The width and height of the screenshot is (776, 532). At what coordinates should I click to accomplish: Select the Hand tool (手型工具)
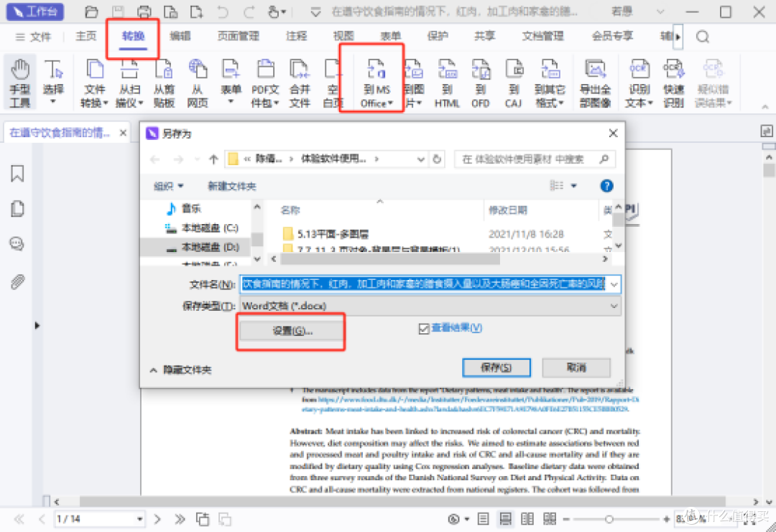(x=20, y=82)
